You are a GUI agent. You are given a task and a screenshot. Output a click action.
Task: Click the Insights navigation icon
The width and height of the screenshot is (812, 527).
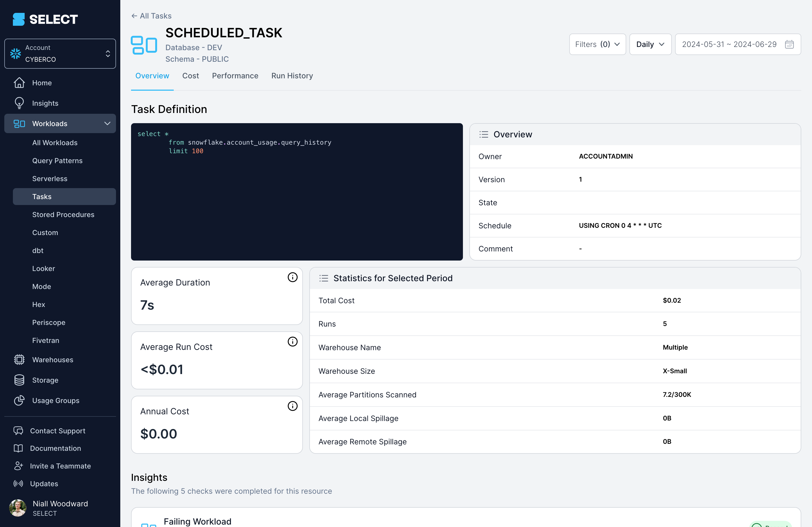(x=19, y=103)
